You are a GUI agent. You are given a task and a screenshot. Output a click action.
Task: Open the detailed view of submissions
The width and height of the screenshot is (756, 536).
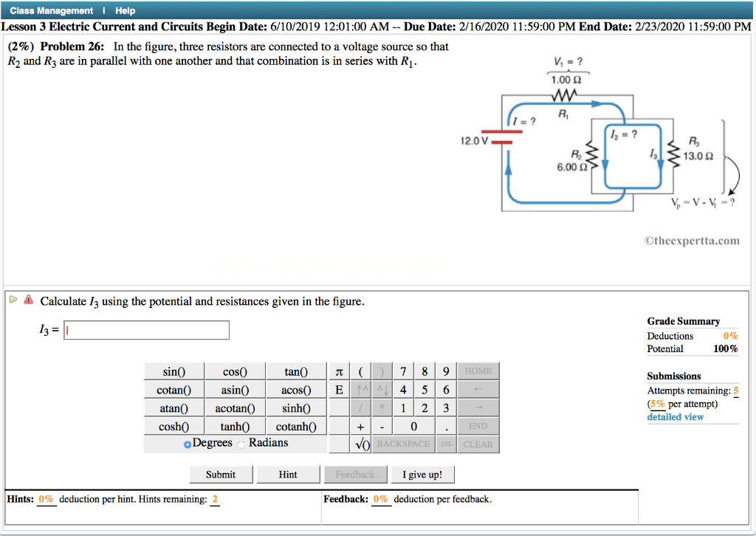(x=675, y=416)
